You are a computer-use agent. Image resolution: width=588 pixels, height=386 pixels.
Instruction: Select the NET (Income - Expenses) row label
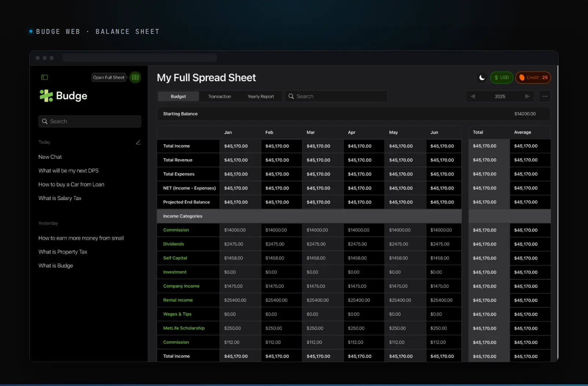(x=189, y=188)
